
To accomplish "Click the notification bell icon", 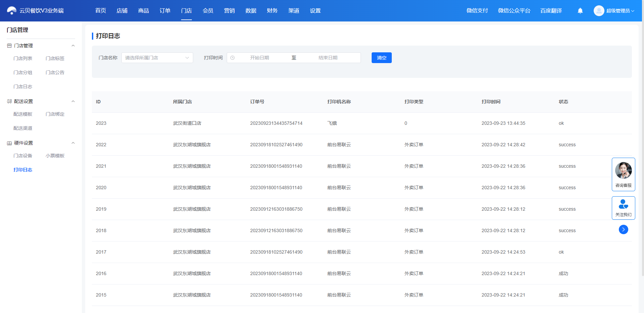I will point(580,11).
